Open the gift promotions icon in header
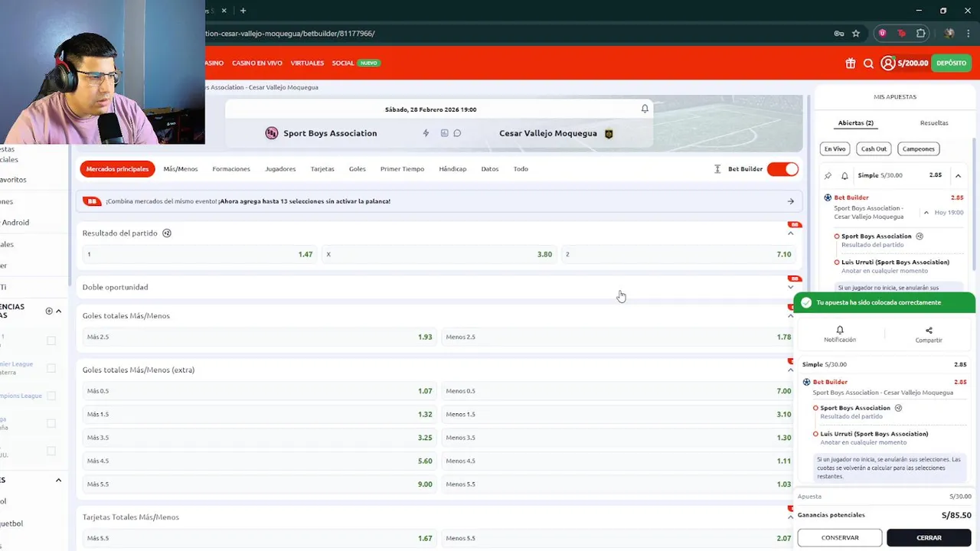This screenshot has width=980, height=551. 850,64
